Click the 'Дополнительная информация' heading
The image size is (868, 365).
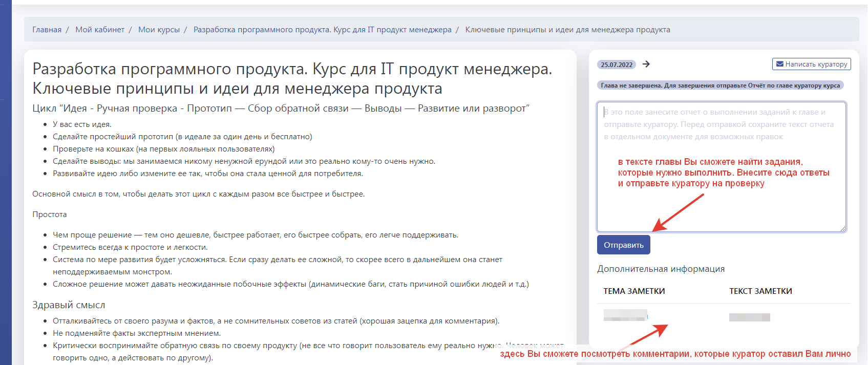point(661,269)
